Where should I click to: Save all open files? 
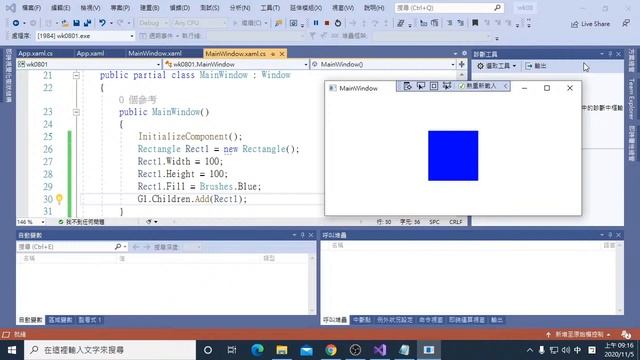[87, 23]
